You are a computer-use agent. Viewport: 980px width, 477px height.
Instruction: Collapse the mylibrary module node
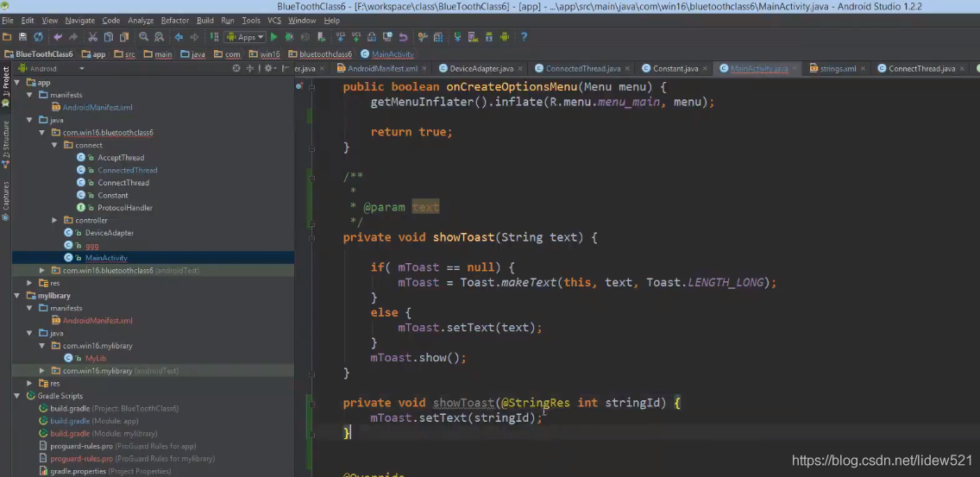point(17,295)
